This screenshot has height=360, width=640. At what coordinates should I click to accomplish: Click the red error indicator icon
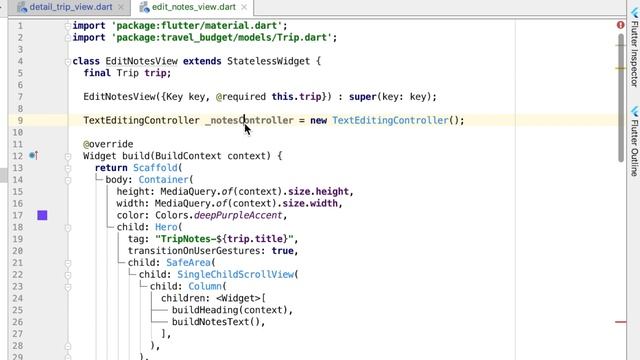pos(620,25)
